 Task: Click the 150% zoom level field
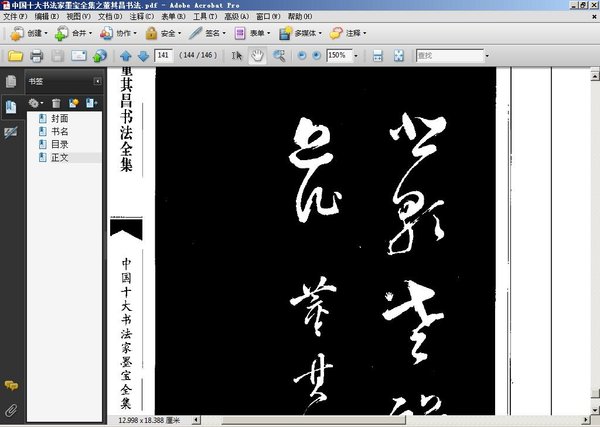339,56
